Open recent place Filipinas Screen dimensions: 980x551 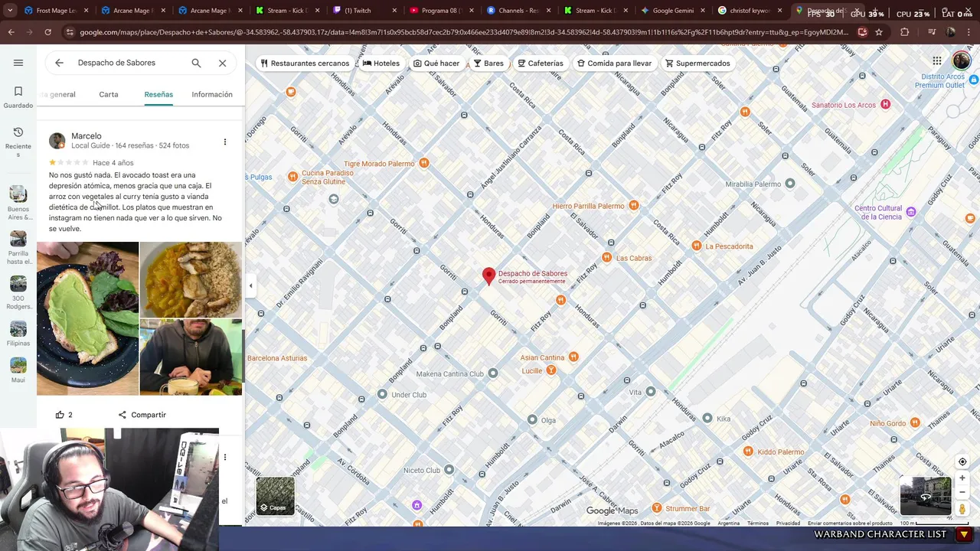click(18, 334)
